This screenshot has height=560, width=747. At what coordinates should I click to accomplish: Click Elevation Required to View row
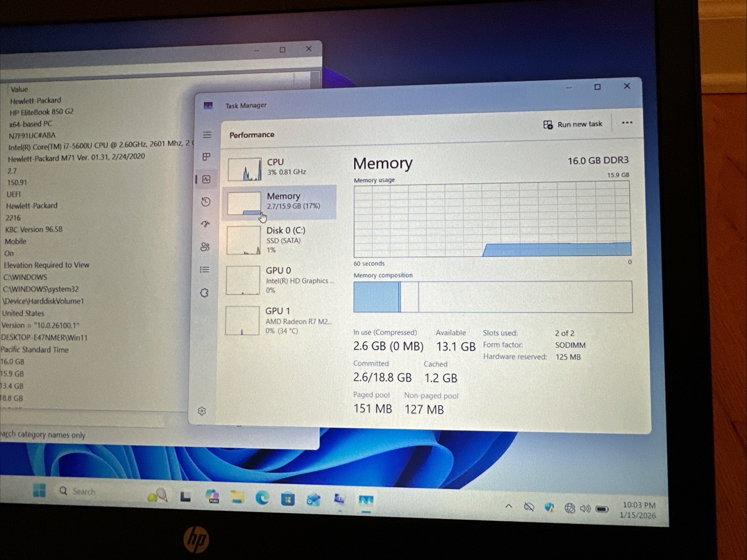pyautogui.click(x=46, y=265)
